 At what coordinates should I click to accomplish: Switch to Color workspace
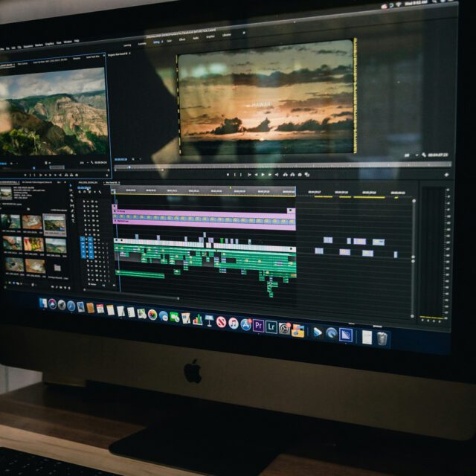pos(170,41)
